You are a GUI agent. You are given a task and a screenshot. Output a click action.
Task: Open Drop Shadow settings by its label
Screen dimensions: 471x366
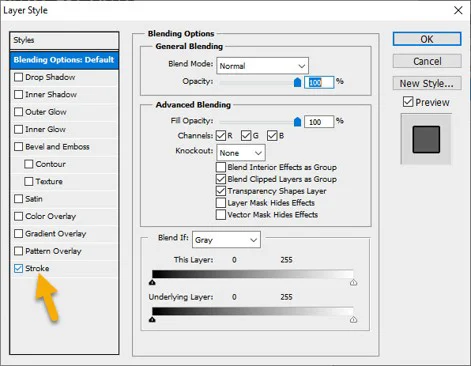pyautogui.click(x=50, y=77)
